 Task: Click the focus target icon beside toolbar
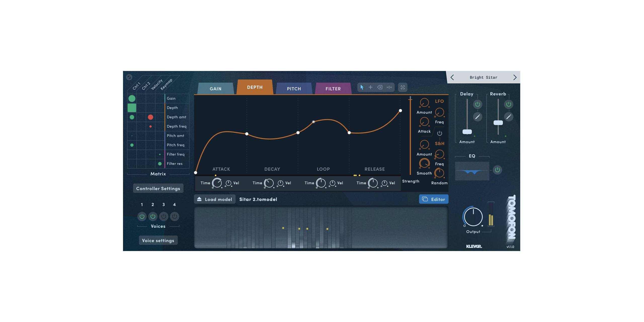403,87
